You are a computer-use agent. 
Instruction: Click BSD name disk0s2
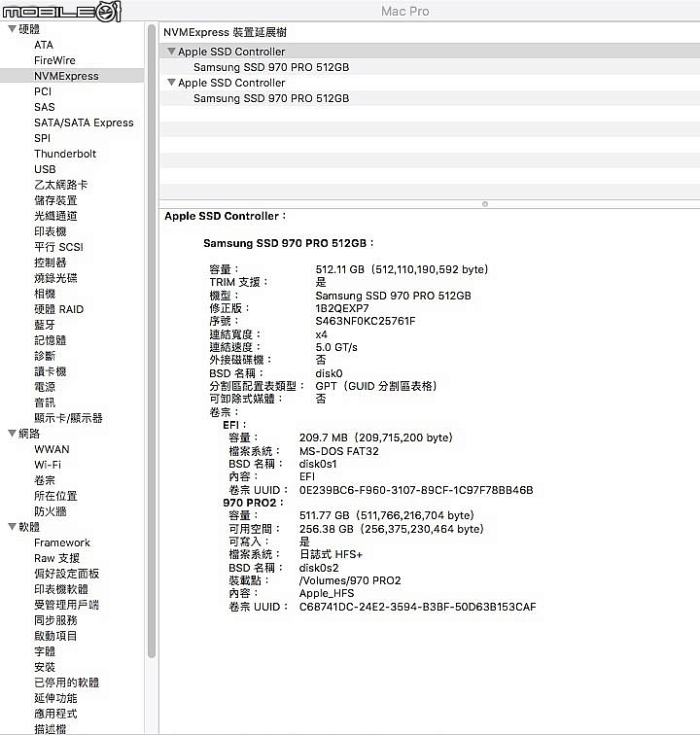319,568
